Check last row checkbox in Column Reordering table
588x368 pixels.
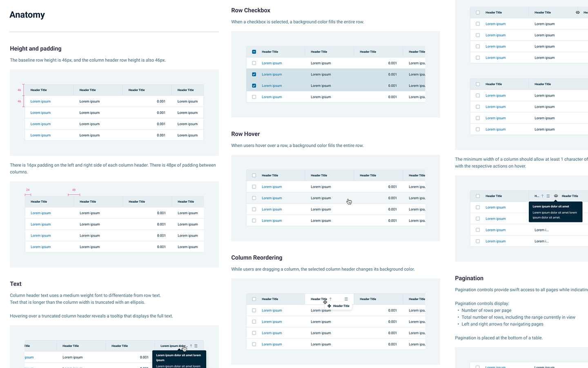click(254, 344)
